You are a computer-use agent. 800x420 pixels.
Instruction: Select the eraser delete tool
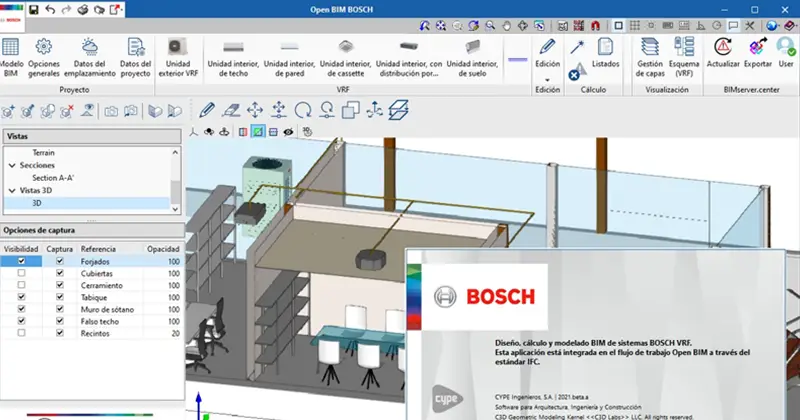point(231,110)
